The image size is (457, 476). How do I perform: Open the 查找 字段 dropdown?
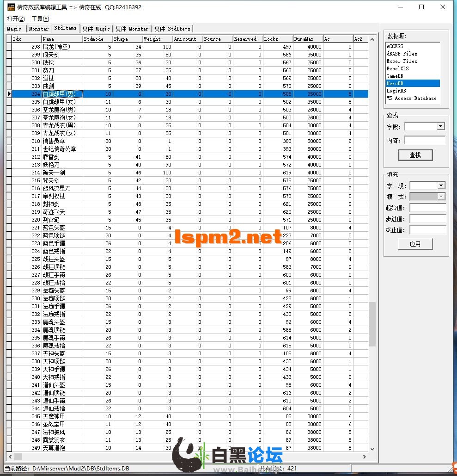(440, 126)
